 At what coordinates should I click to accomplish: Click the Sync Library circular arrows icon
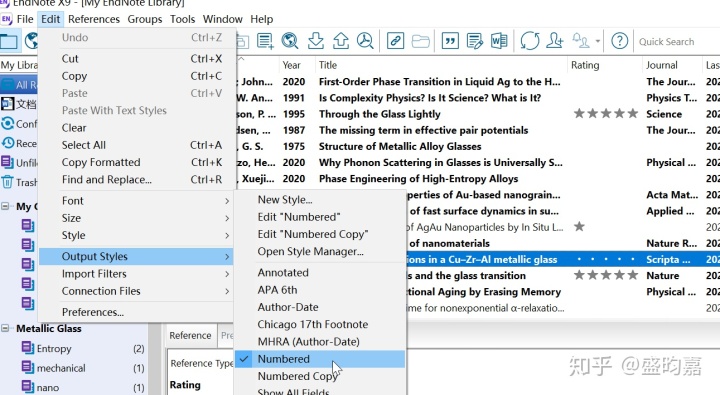[529, 41]
